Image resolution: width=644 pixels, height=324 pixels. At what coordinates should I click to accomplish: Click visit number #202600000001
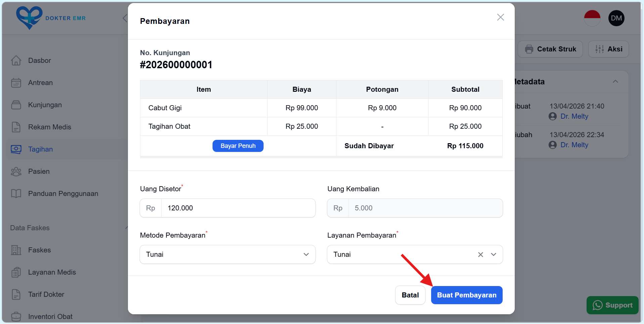176,65
